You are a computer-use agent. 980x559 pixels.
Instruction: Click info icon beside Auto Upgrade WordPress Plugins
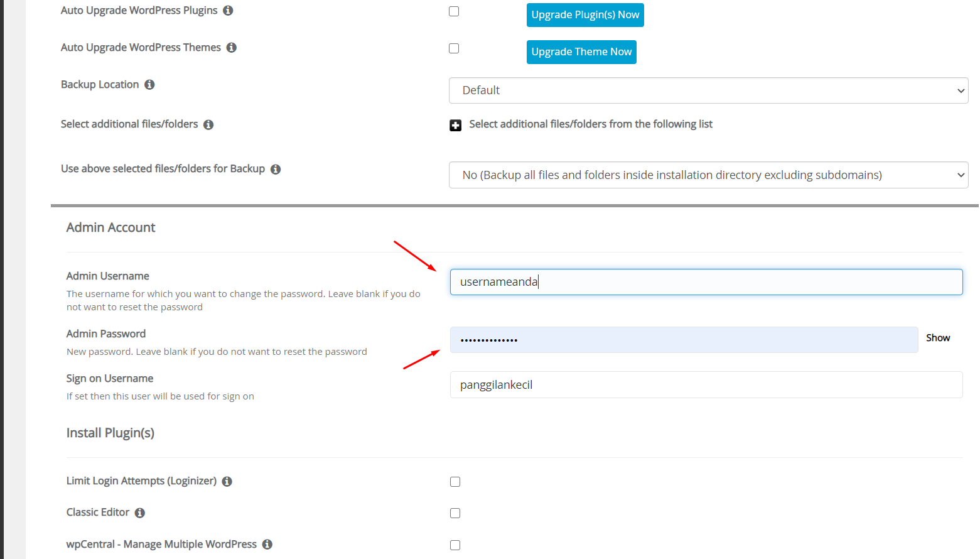pos(228,11)
